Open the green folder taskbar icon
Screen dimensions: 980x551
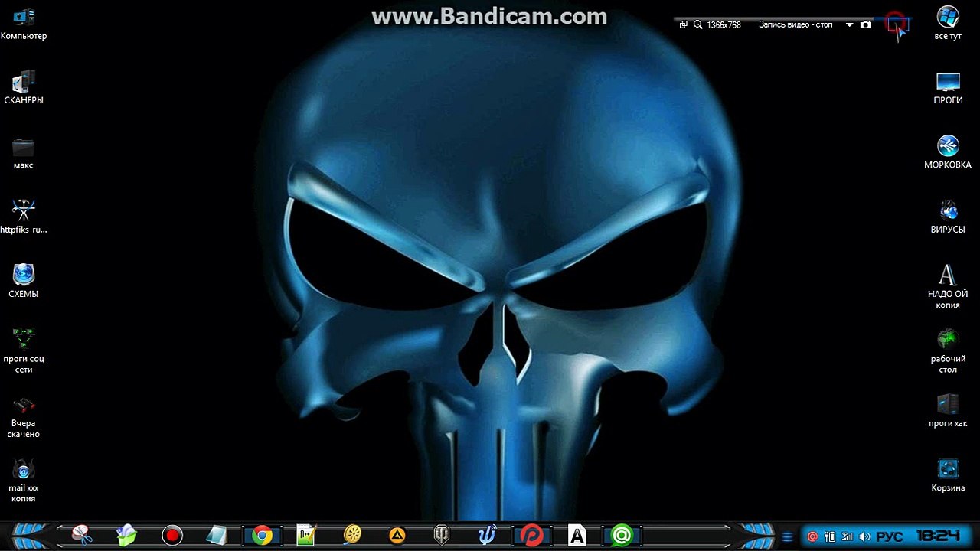coord(126,535)
